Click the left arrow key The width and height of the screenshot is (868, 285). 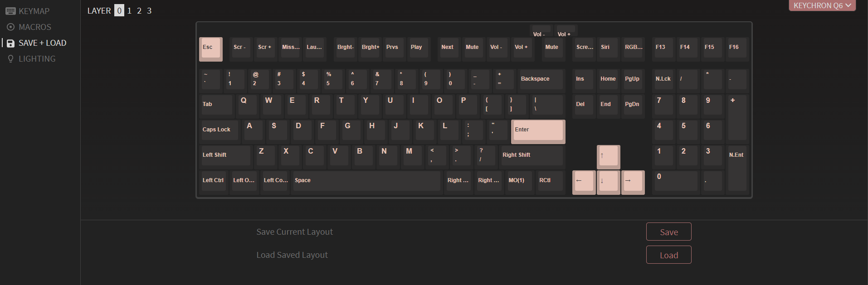[584, 182]
